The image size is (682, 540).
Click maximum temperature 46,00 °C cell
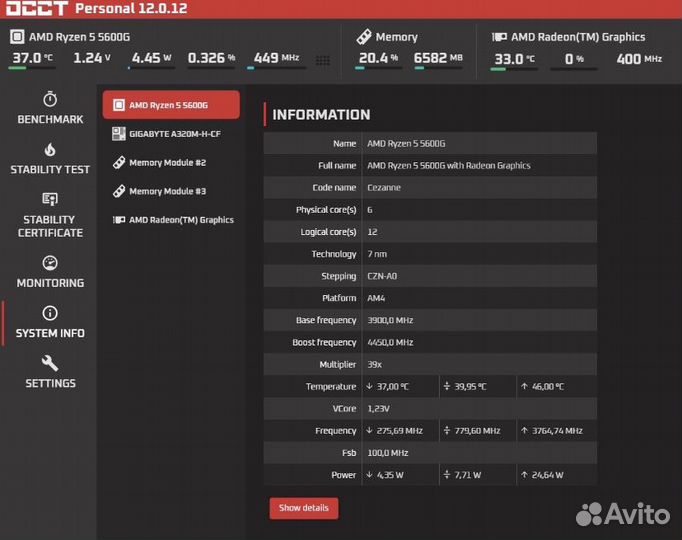(x=557, y=387)
